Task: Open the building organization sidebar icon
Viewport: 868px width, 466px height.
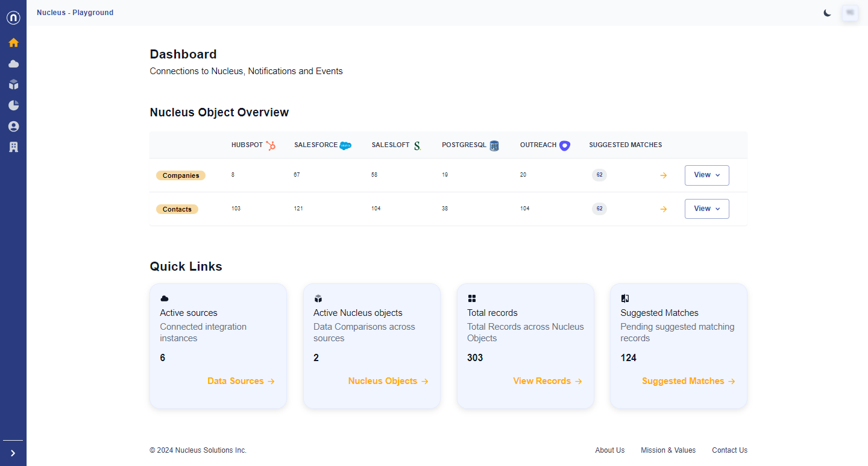Action: [13, 147]
